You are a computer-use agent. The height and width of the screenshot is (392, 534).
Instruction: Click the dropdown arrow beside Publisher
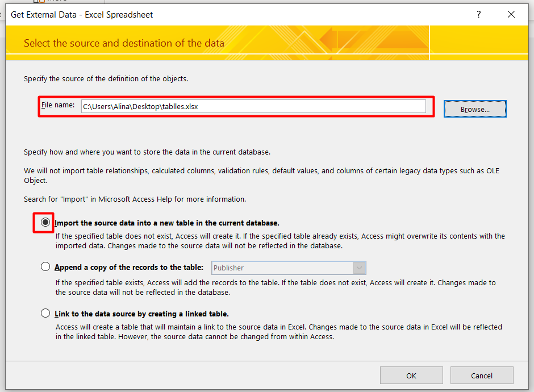[359, 268]
